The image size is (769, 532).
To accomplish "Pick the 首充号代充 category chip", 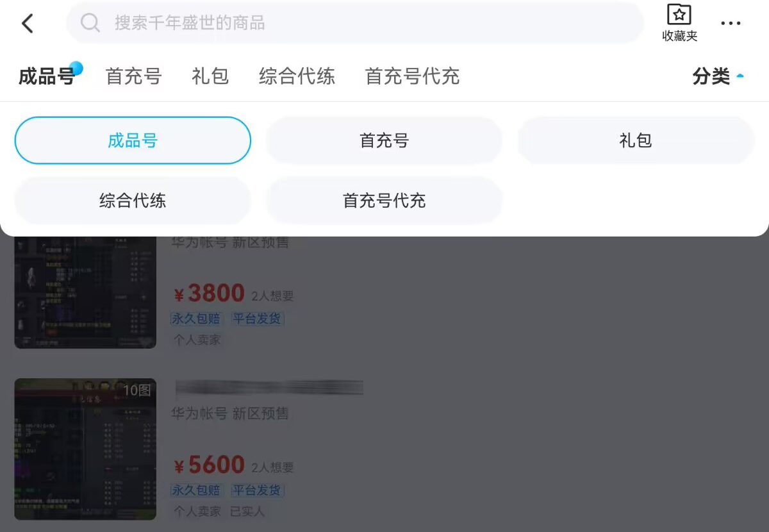I will (384, 201).
